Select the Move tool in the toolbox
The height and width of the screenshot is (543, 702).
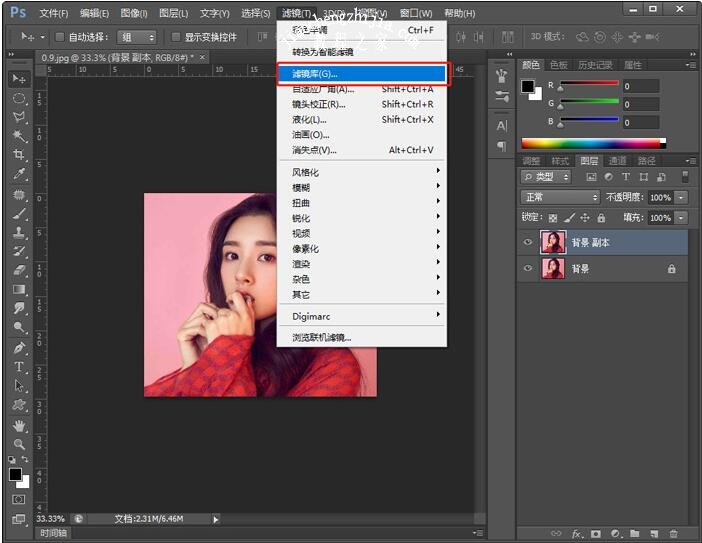pyautogui.click(x=19, y=78)
